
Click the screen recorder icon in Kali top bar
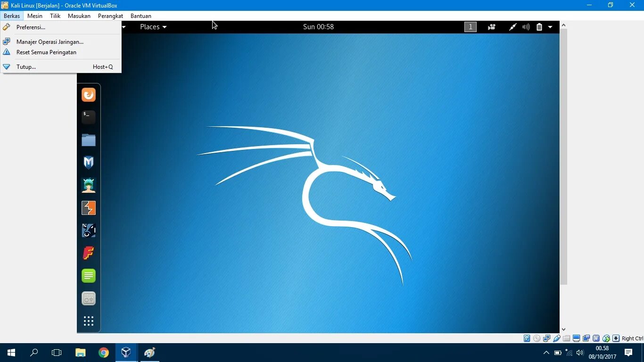492,27
